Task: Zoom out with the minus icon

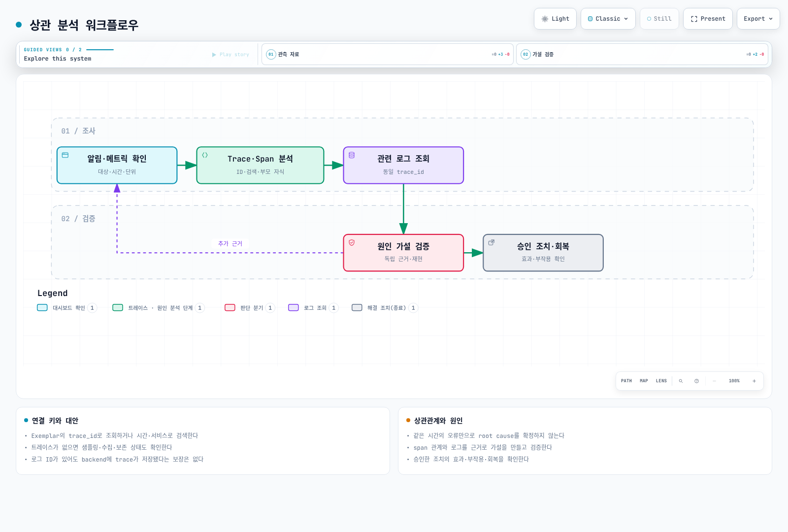Action: pos(714,381)
